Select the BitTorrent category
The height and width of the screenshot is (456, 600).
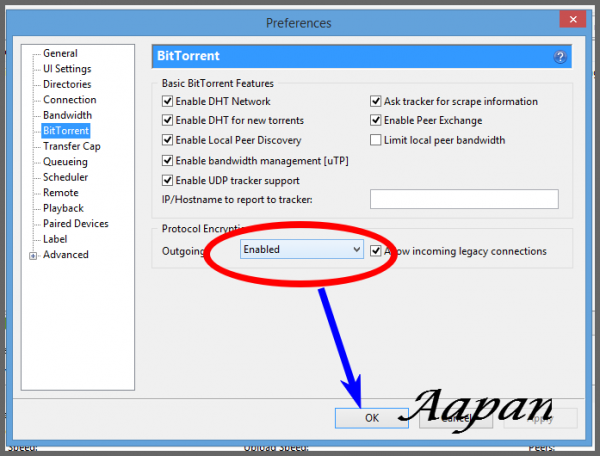click(66, 131)
